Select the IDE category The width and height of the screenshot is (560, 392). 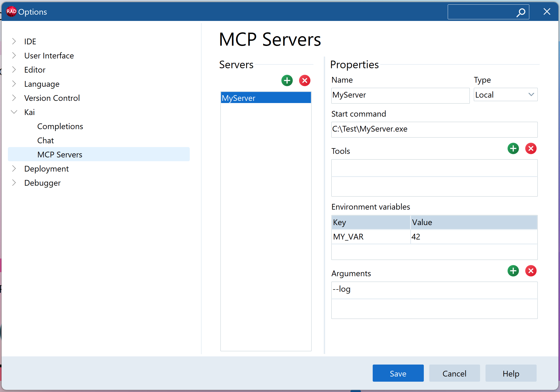pos(30,42)
